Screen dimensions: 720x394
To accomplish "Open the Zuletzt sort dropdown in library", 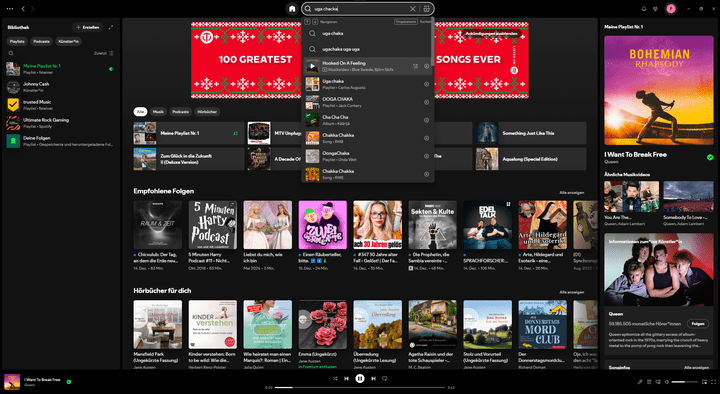I will tap(103, 53).
